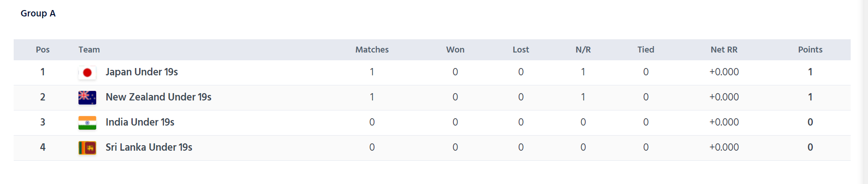Click the Pos column header
The height and width of the screenshot is (184, 868).
[x=43, y=50]
